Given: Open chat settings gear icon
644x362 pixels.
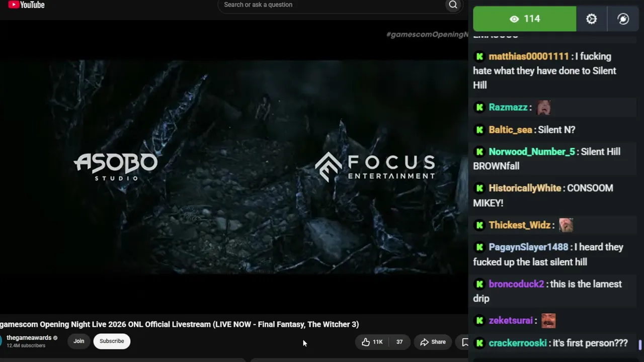Looking at the screenshot, I should coord(591,19).
